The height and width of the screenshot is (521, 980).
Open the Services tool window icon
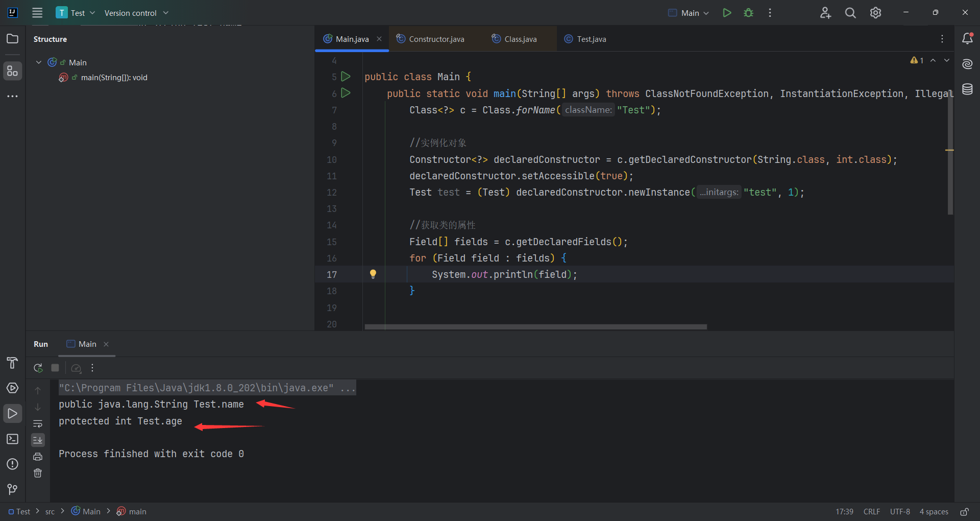12,388
